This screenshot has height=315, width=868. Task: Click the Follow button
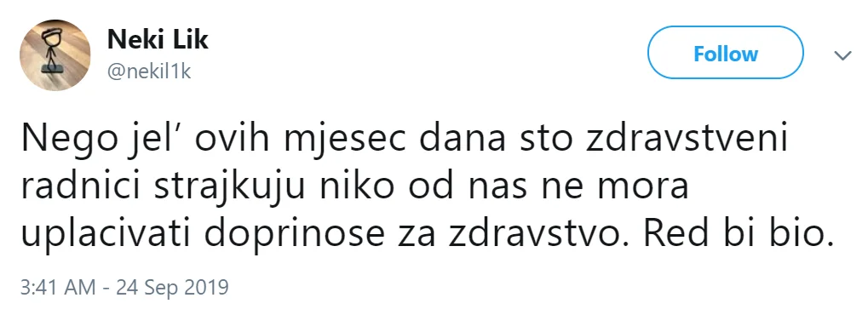tap(725, 53)
